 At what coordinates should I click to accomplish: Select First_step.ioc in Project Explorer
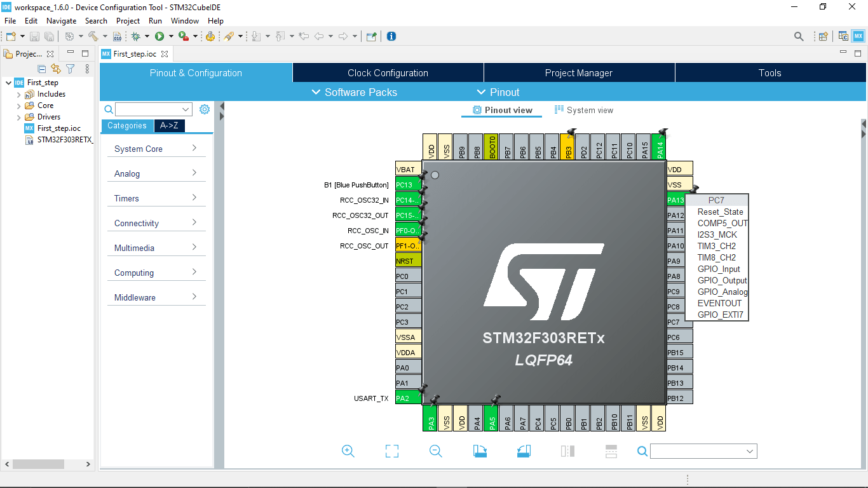[58, 128]
